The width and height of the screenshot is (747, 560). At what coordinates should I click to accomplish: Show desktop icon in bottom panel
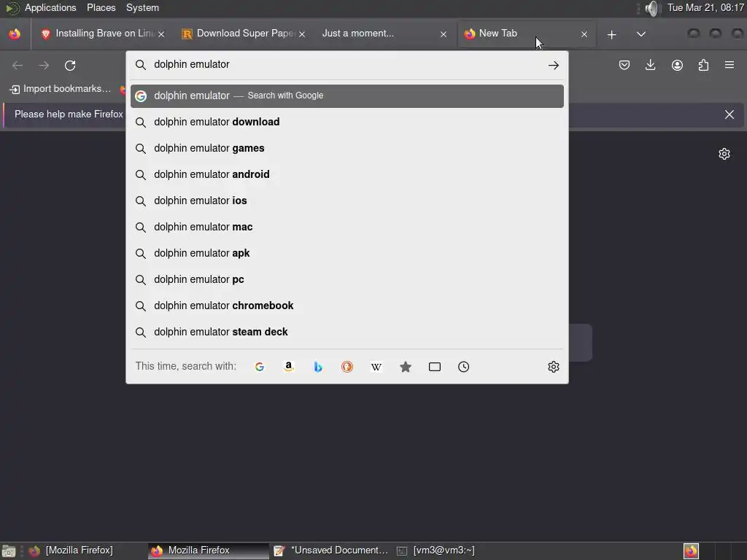pos(9,551)
